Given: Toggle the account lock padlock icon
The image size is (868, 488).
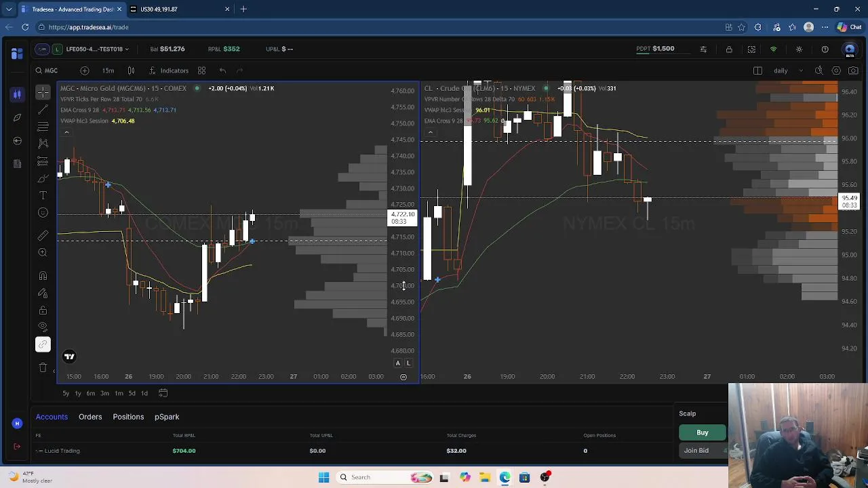Looking at the screenshot, I should click(x=729, y=49).
